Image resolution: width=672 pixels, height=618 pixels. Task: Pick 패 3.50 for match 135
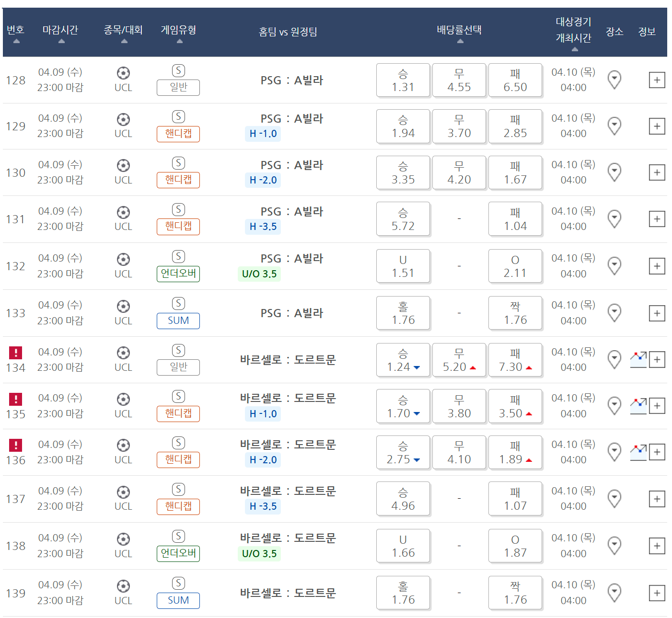(x=515, y=406)
